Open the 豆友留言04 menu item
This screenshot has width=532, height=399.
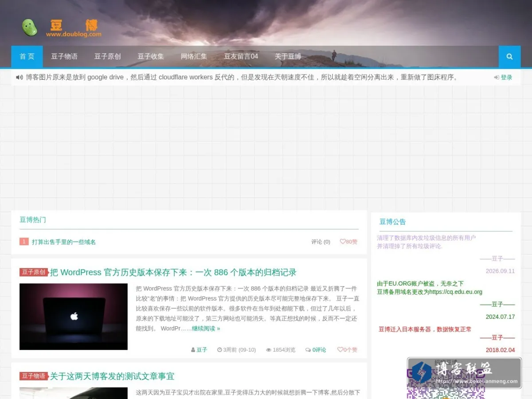[x=241, y=57]
